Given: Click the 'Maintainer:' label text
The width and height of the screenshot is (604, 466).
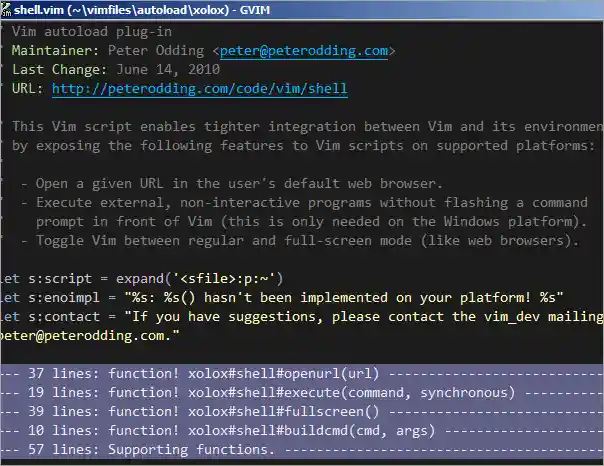Looking at the screenshot, I should (x=55, y=51).
